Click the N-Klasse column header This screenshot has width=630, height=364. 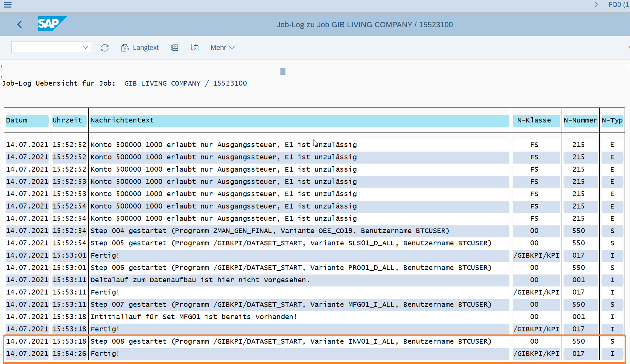(534, 120)
